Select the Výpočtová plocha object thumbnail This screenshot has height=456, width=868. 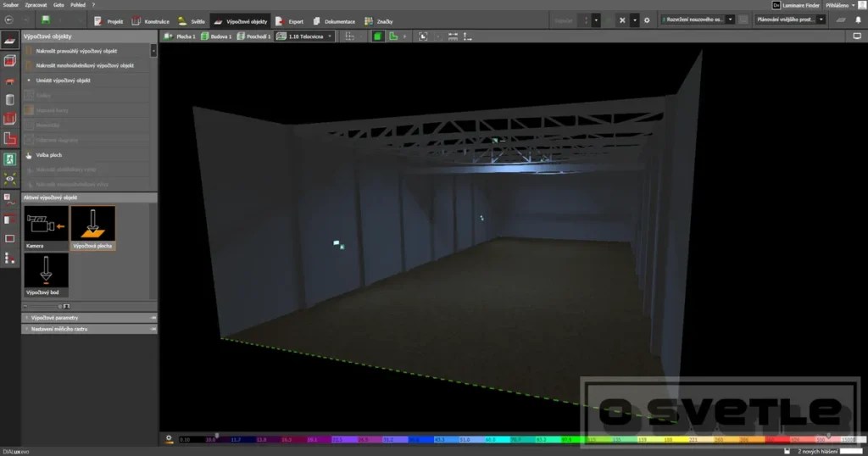coord(93,227)
